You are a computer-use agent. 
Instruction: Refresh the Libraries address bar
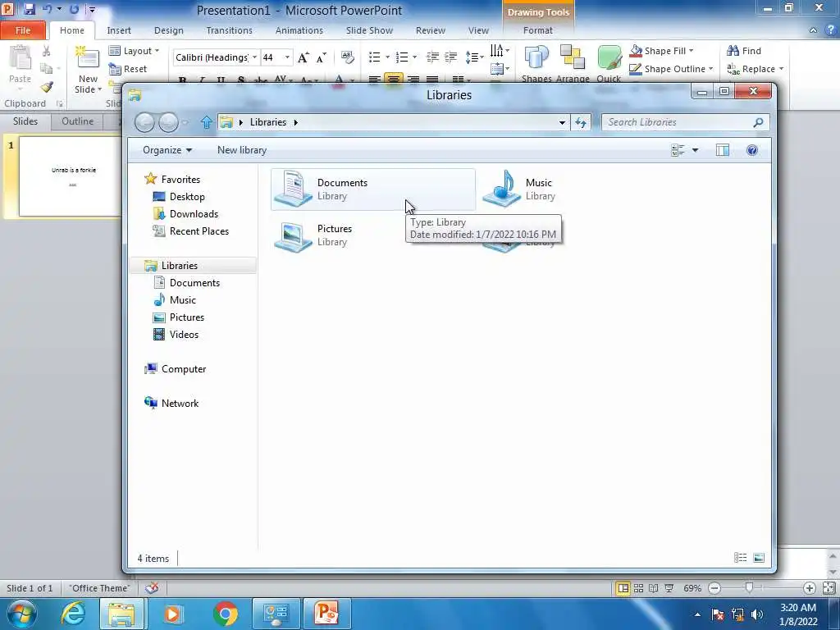coord(581,123)
